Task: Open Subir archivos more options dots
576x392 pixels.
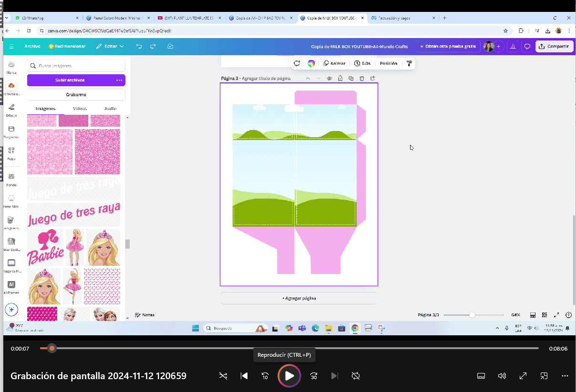Action: point(119,80)
